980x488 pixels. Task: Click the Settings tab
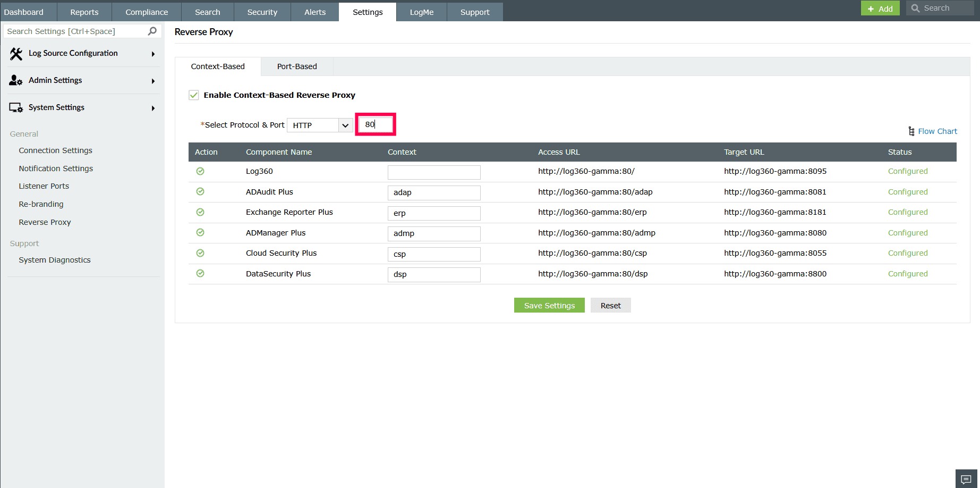point(368,12)
